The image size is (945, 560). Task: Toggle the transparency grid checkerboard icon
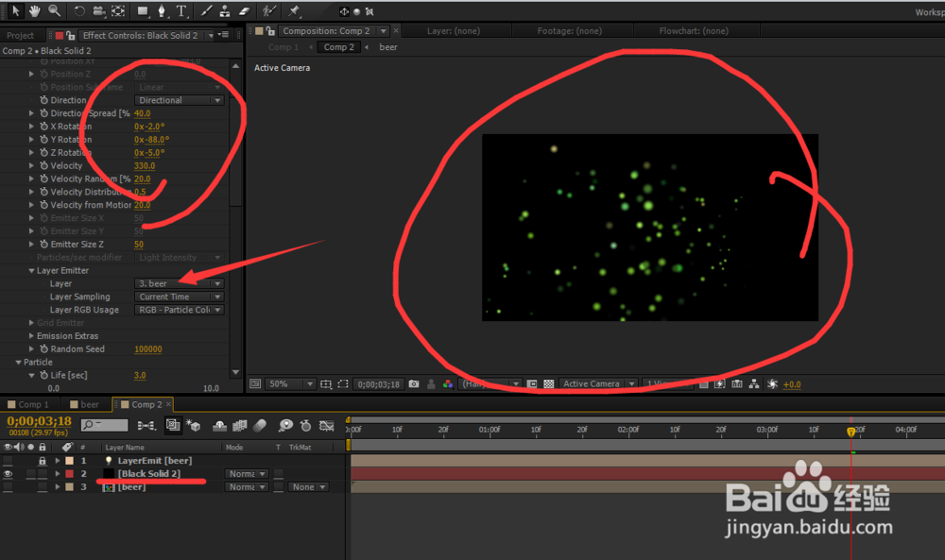coord(548,383)
